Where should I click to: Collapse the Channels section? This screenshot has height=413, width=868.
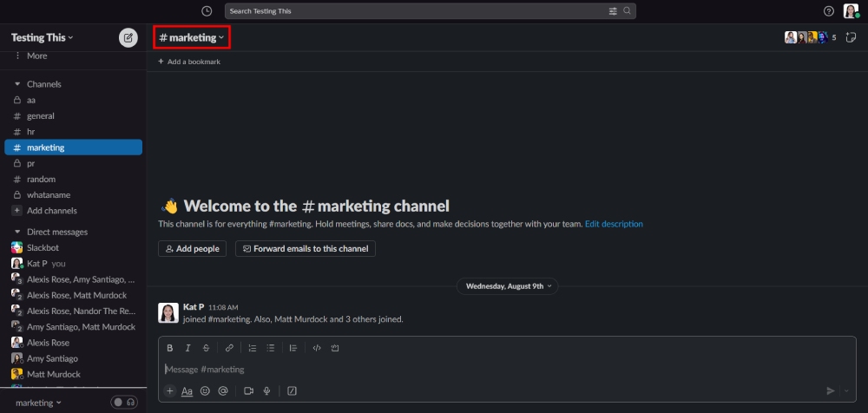[17, 84]
